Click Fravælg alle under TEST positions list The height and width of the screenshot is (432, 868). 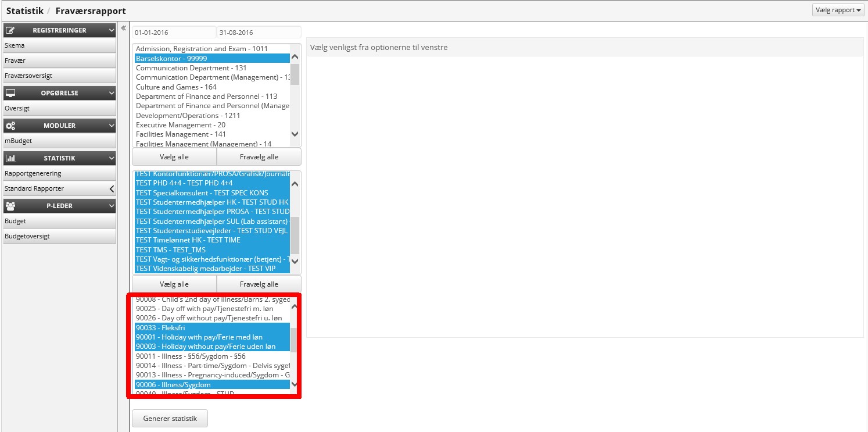click(x=259, y=284)
